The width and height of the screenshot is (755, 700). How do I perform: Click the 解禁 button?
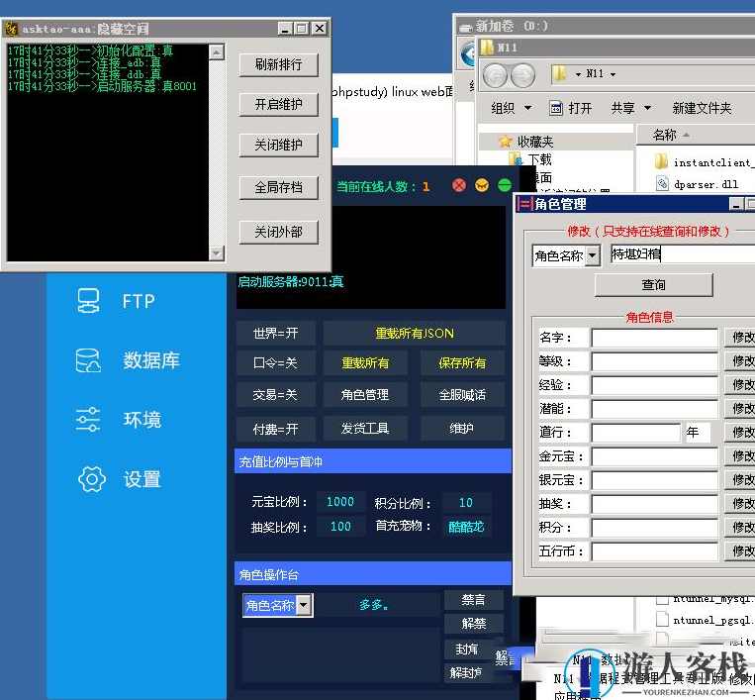pos(473,624)
